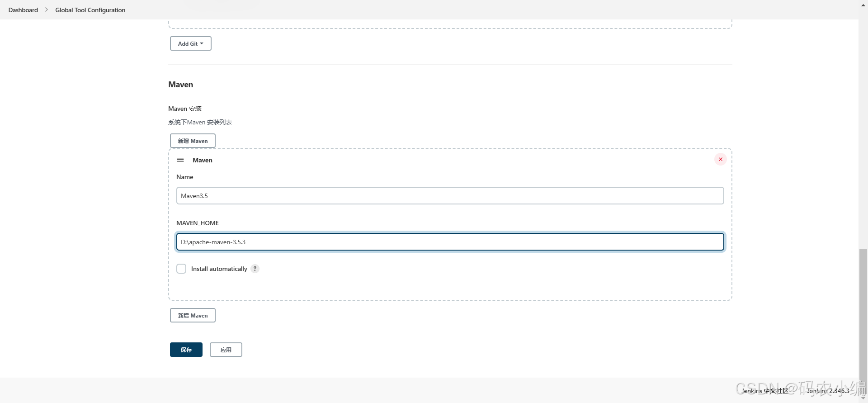868x403 pixels.
Task: Click the upper 新增 Maven button
Action: tap(193, 141)
